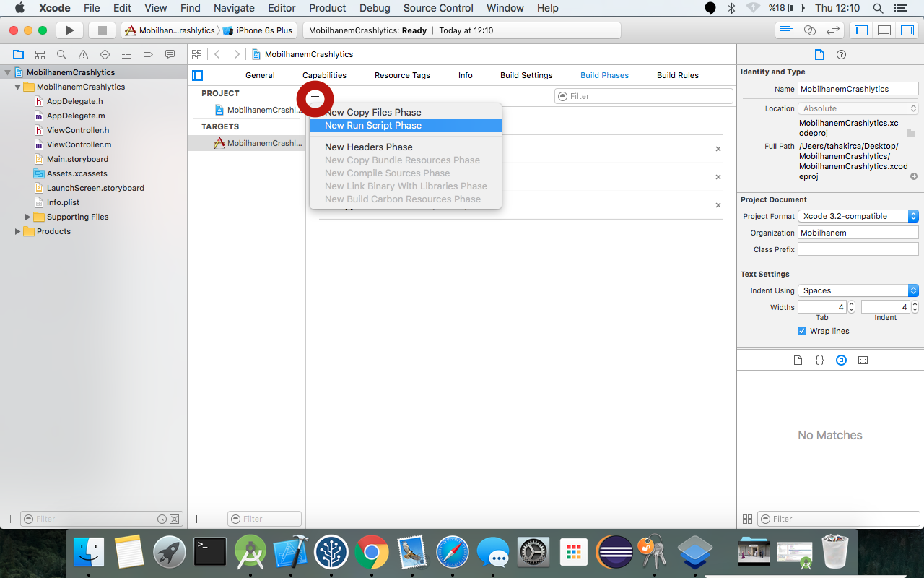Select Main.storyboard file

(x=77, y=159)
